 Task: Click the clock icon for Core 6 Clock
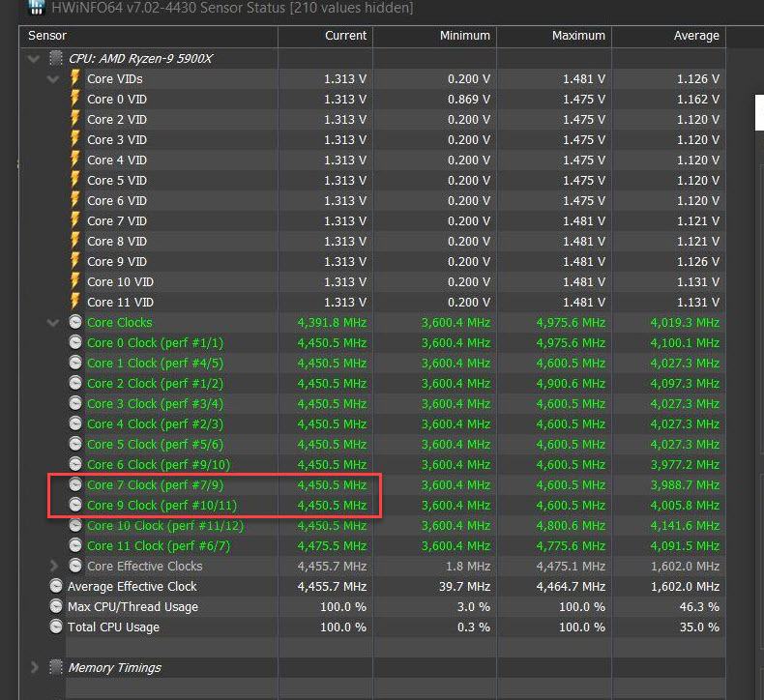coord(75,464)
